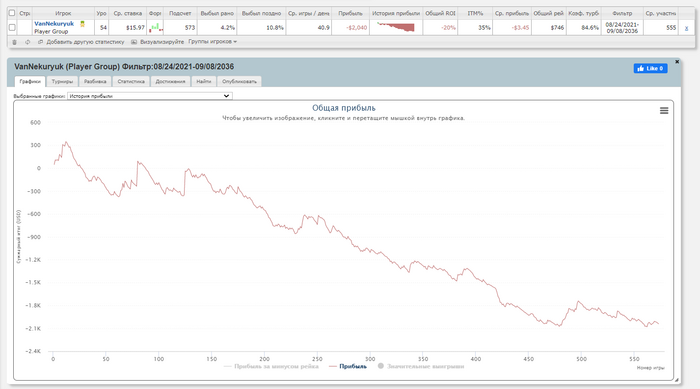
Task: Switch to the Статистика tab
Action: (131, 81)
